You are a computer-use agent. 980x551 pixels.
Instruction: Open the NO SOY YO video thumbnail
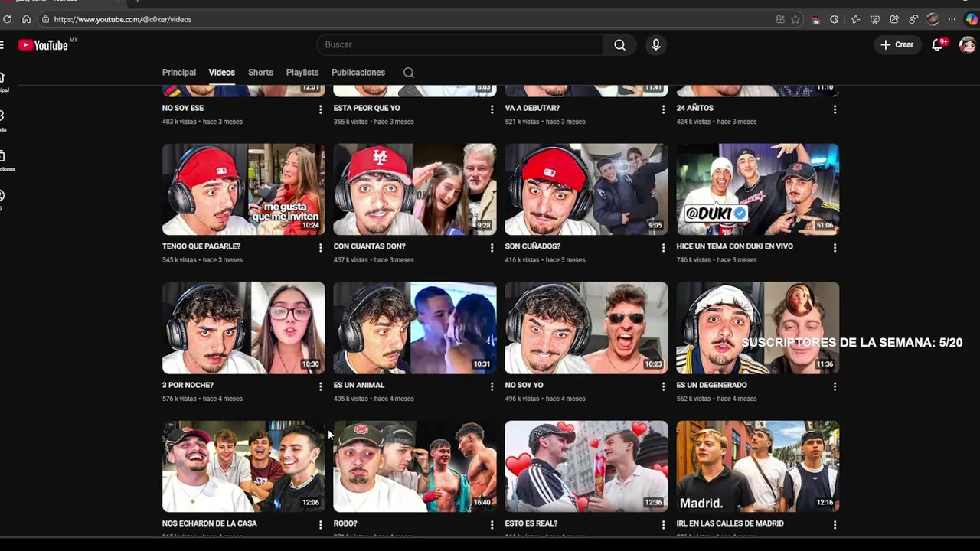586,328
